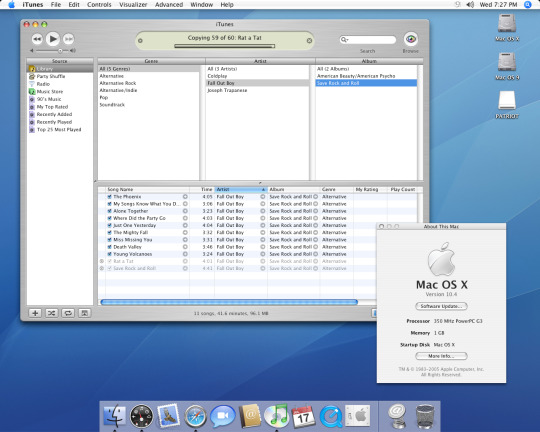
Task: Uncheck Just One Yesterday checkbox
Action: click(110, 225)
